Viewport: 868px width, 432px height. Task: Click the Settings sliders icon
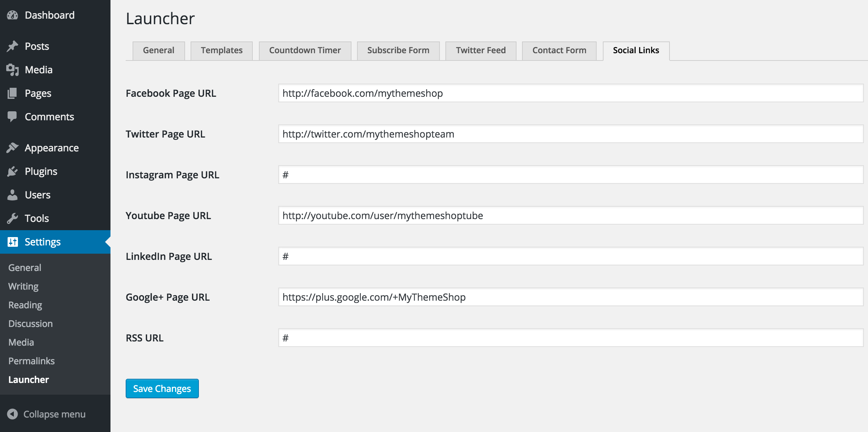click(12, 242)
